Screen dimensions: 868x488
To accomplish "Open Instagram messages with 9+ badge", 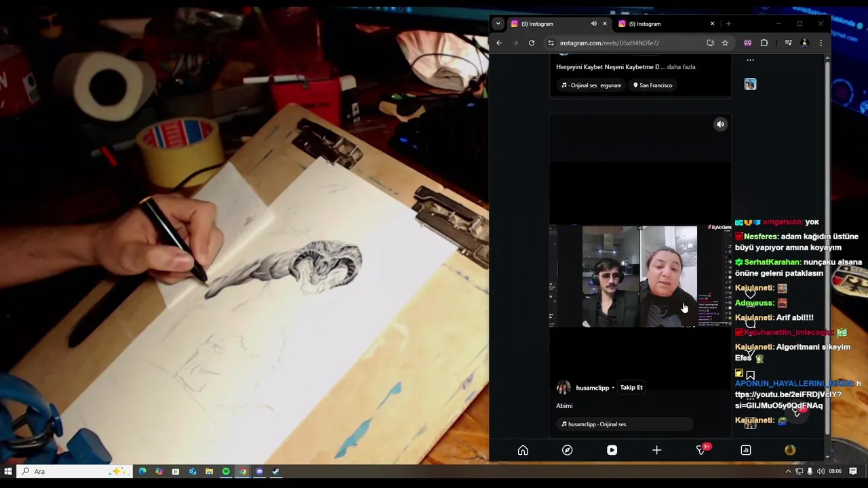I will tap(702, 449).
